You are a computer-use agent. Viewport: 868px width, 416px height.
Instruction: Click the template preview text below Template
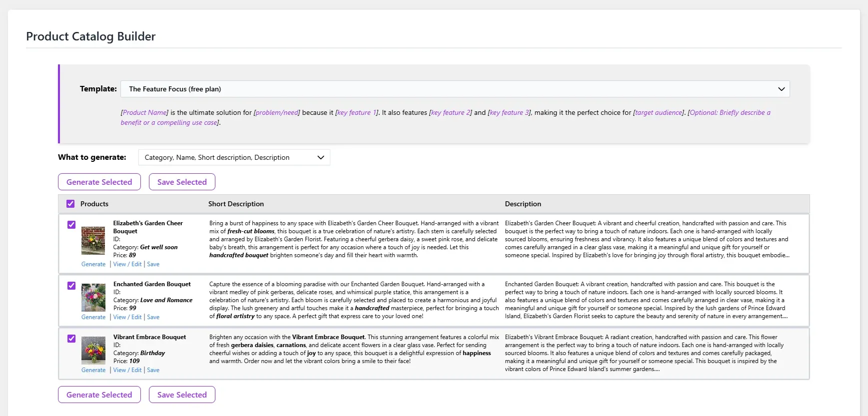tap(446, 117)
